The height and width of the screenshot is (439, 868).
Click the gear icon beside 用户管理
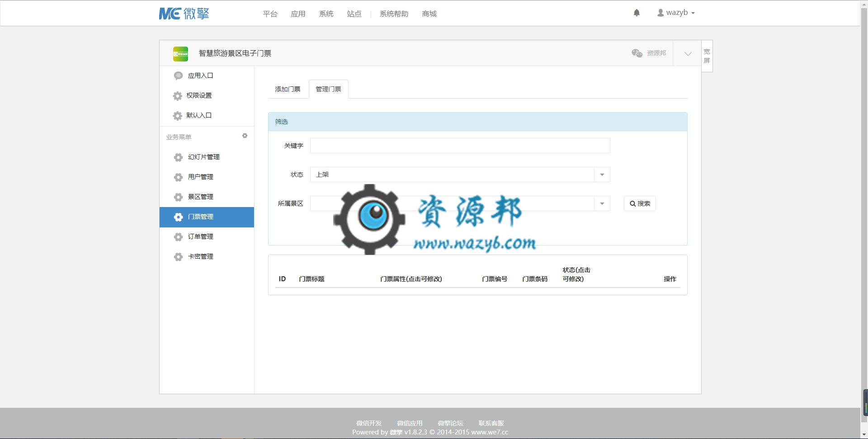coord(178,177)
